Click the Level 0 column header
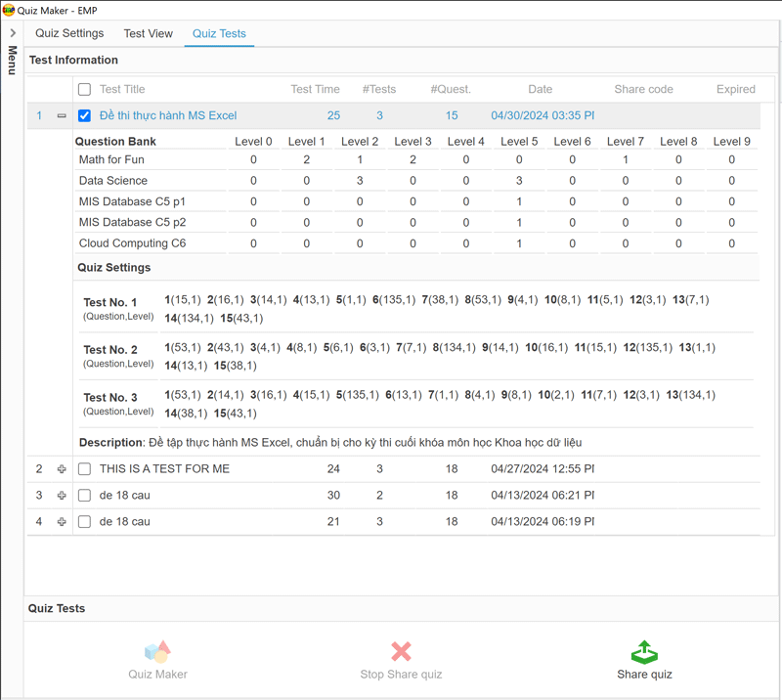The width and height of the screenshot is (782, 700). click(x=253, y=142)
